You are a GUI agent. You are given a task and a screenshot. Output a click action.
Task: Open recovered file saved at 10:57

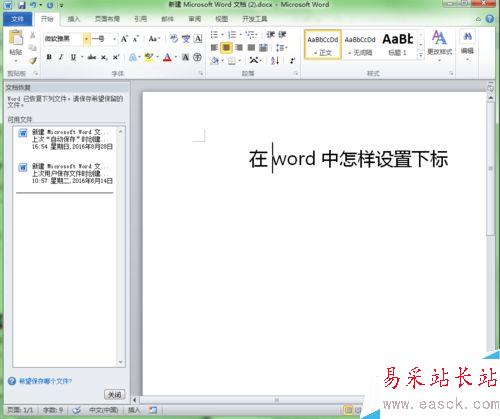coord(66,173)
